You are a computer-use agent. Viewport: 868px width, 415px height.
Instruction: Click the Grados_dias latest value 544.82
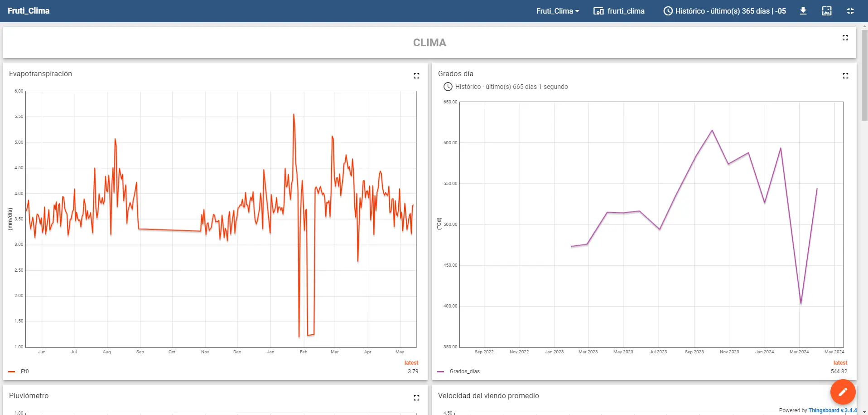(x=839, y=371)
